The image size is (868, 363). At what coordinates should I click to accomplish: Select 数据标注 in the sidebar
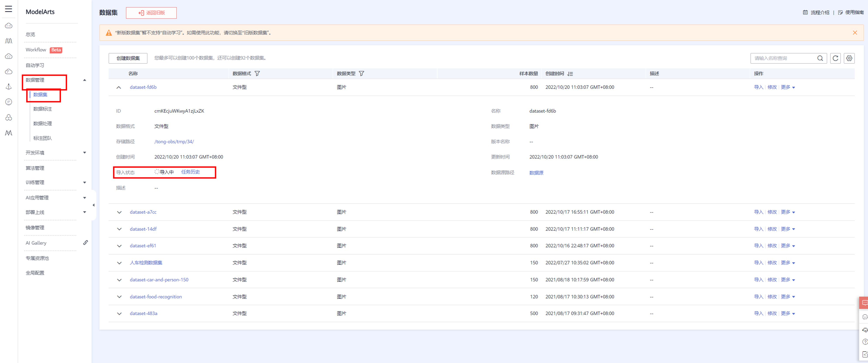(42, 109)
